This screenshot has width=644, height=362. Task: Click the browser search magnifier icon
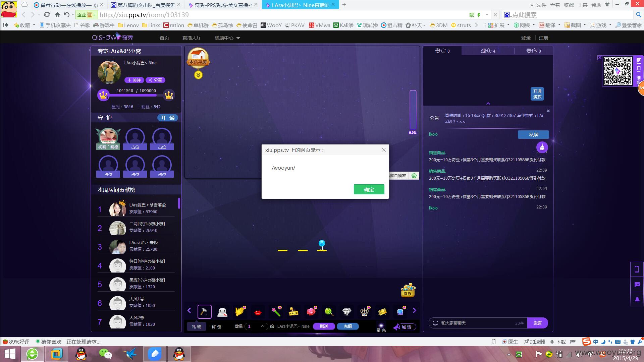(639, 15)
